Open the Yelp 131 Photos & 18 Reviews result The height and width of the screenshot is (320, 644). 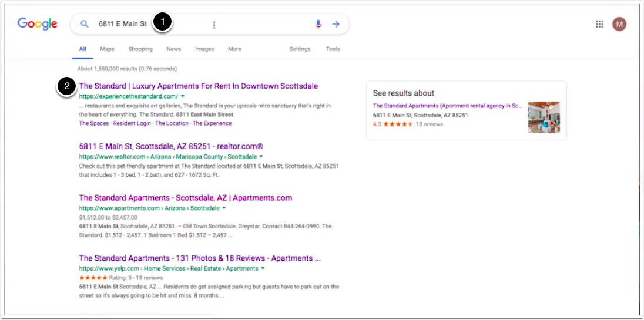200,258
